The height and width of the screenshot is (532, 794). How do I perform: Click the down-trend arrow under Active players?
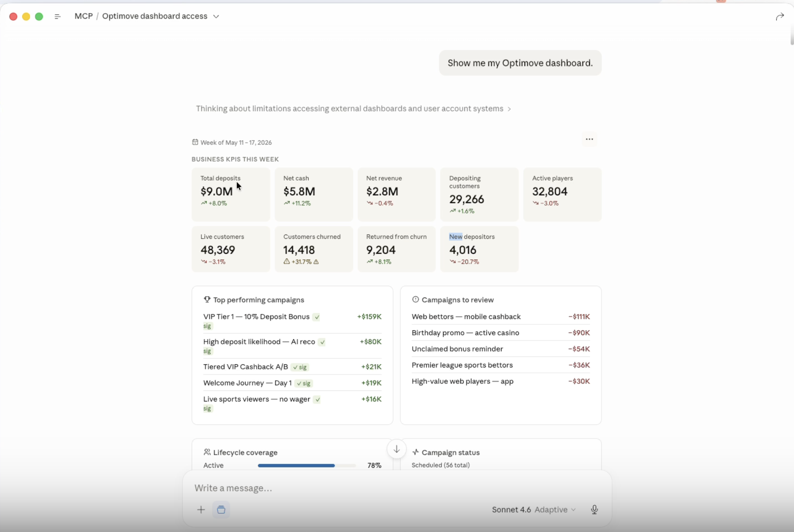coord(535,203)
